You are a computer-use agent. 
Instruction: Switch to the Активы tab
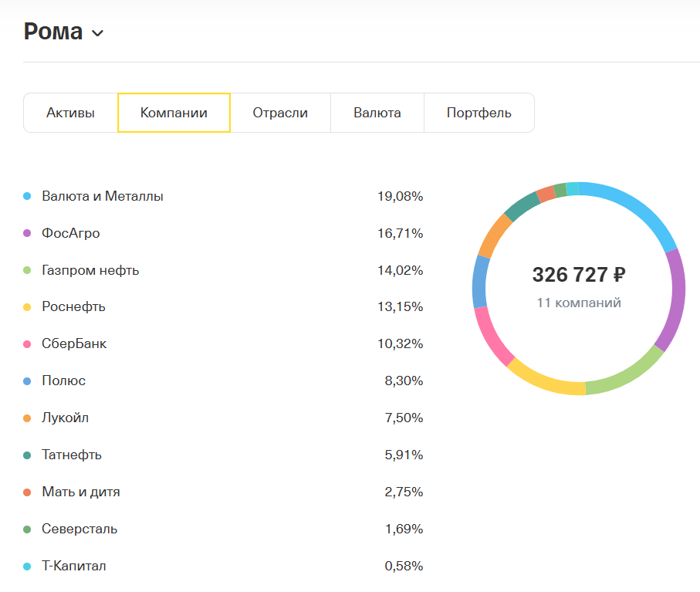(x=70, y=113)
